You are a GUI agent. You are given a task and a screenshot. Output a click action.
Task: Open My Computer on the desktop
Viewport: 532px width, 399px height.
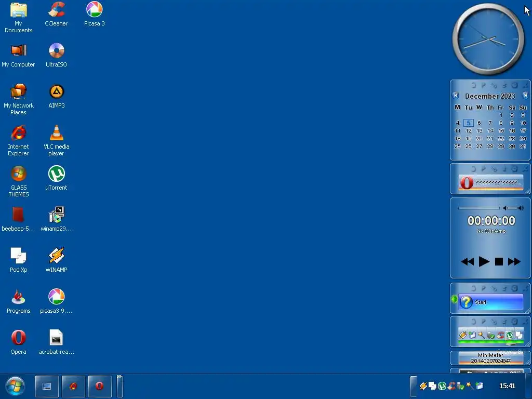(x=18, y=56)
